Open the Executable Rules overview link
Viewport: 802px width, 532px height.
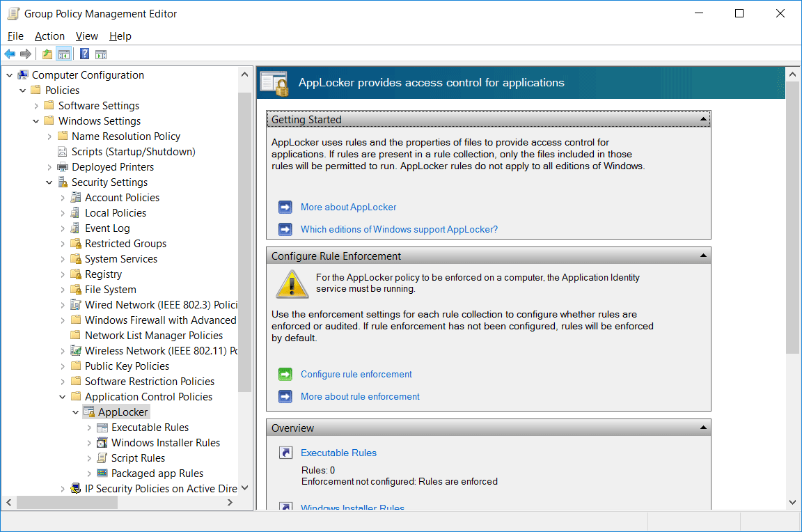[338, 453]
